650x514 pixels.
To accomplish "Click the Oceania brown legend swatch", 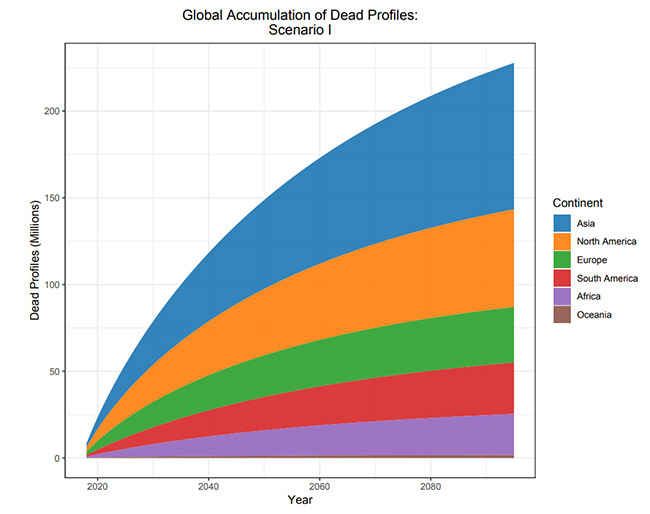I will point(562,315).
